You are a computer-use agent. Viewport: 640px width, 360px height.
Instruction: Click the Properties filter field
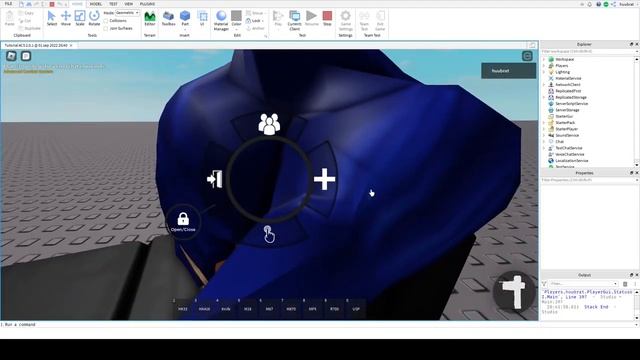click(x=589, y=180)
